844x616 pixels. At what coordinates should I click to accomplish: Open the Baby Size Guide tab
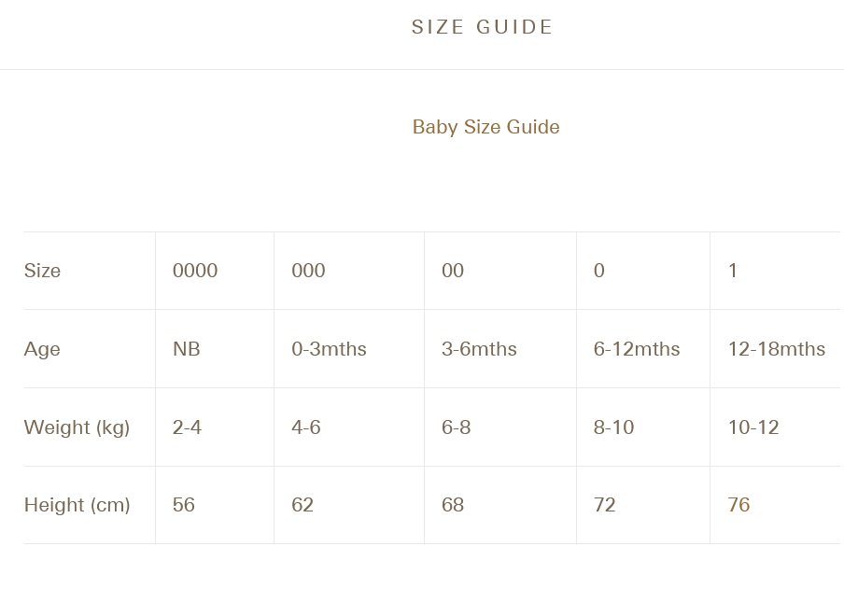pos(485,127)
